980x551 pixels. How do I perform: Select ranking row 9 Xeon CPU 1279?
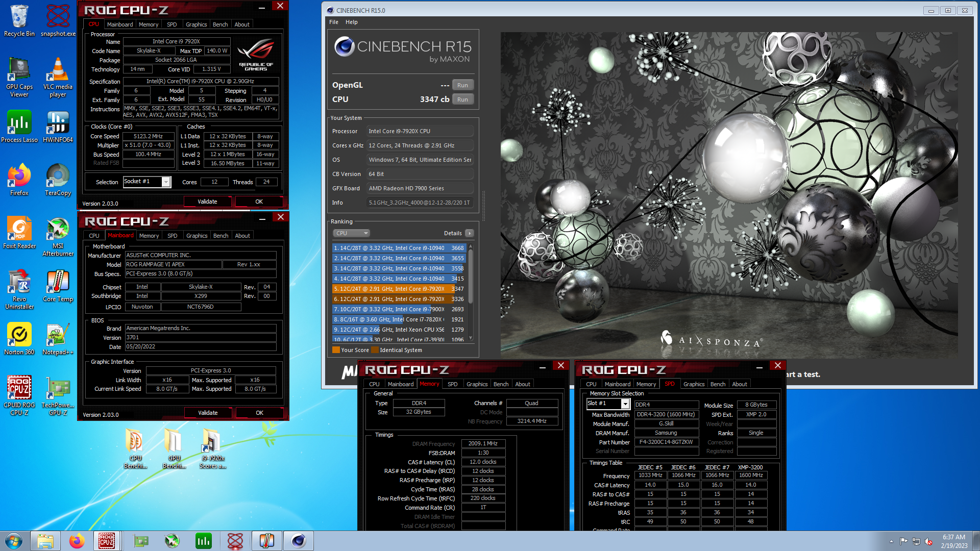[399, 330]
